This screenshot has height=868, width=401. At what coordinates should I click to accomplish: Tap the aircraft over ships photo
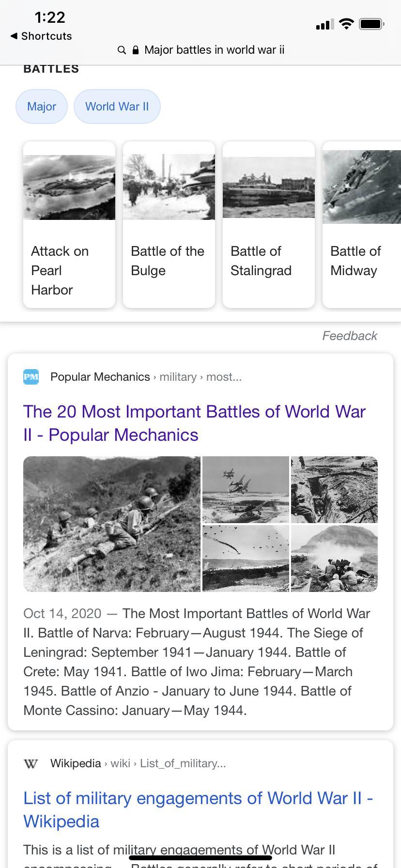pos(246,489)
